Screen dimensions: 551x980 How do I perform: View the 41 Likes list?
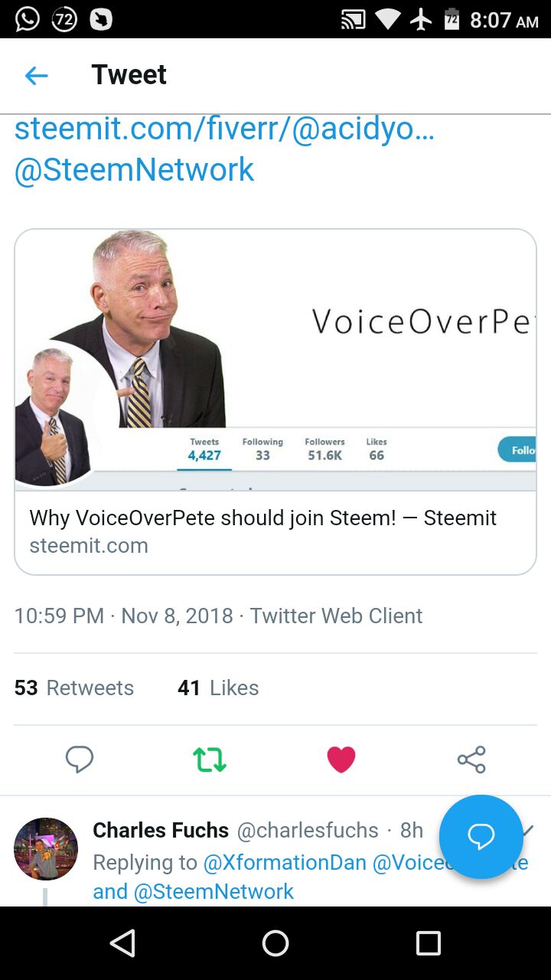tap(218, 688)
